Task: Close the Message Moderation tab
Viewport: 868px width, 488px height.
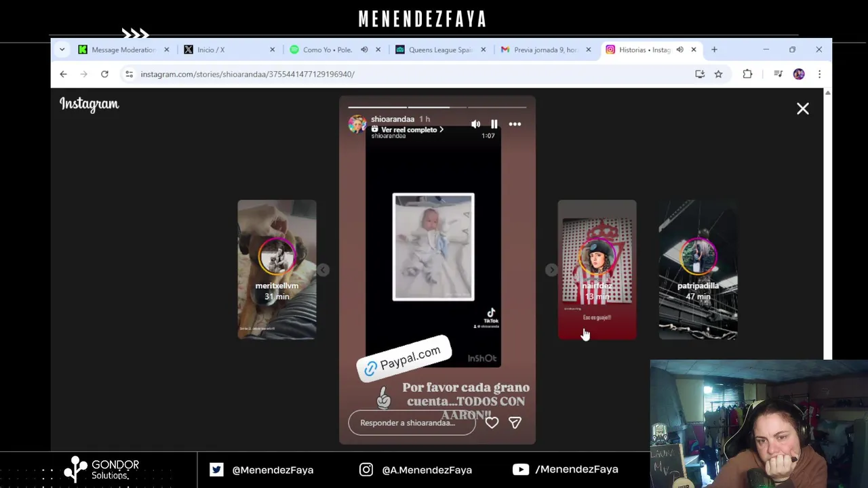Action: pos(167,49)
